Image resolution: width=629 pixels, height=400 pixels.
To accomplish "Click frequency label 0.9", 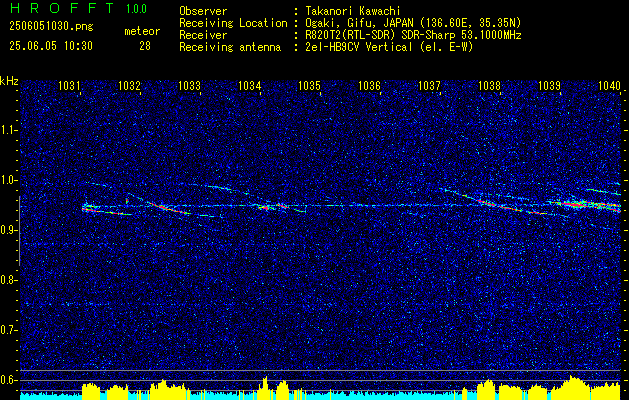I will [8, 230].
